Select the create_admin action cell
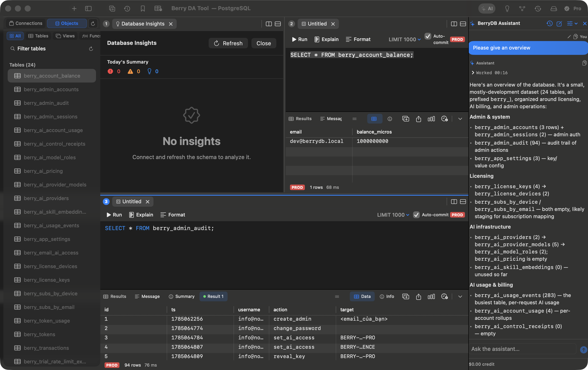This screenshot has width=588, height=370. coord(302,319)
